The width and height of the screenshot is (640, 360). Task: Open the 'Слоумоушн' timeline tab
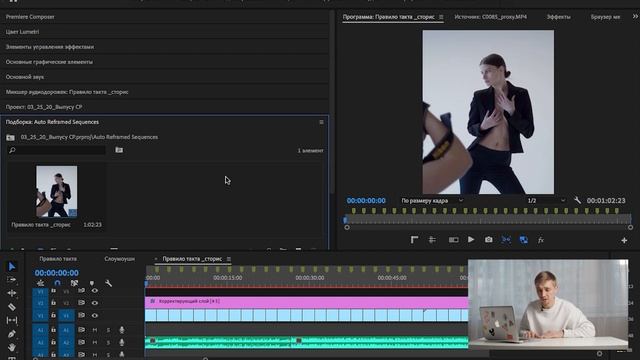[119, 259]
